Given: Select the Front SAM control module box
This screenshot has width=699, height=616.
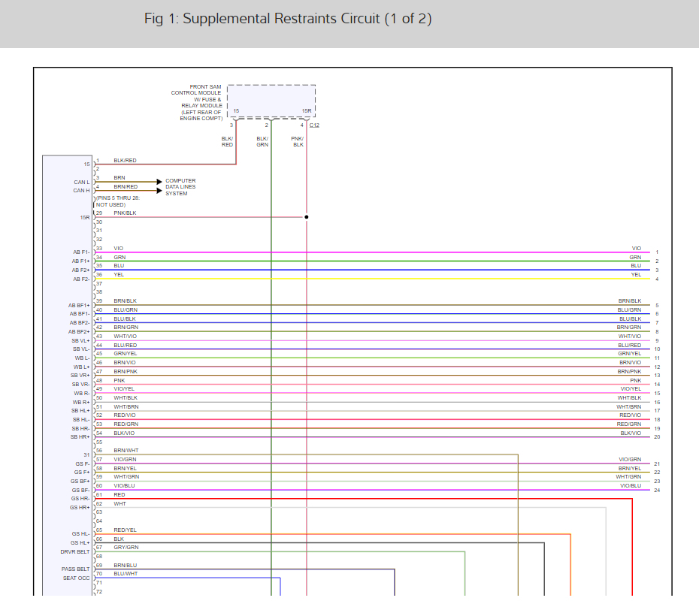Looking at the screenshot, I should click(x=271, y=101).
